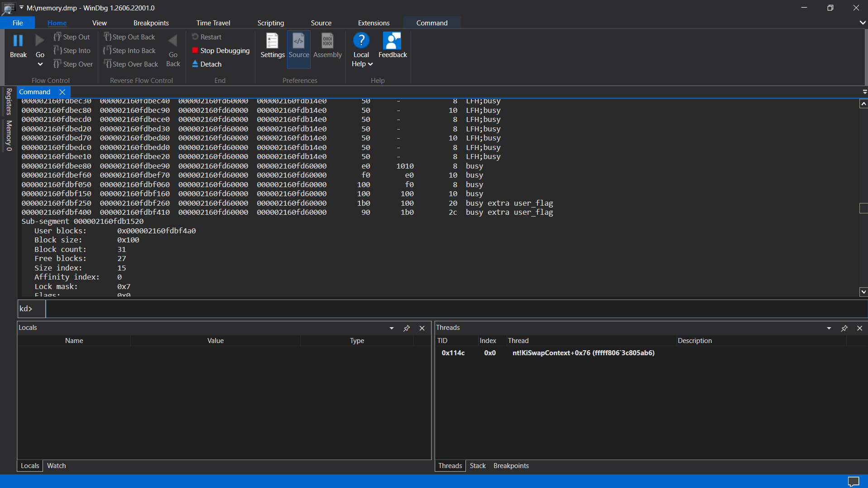868x488 pixels.
Task: Click the Go Back arrow icon
Action: [173, 41]
